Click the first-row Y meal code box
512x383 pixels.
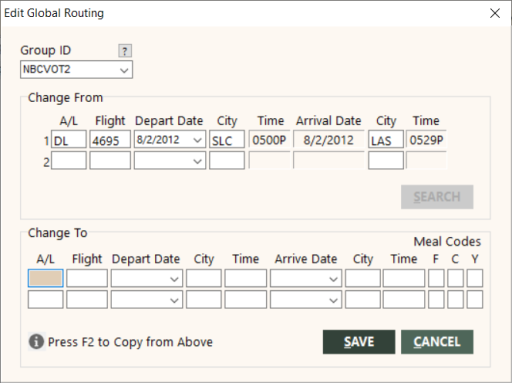tap(475, 278)
